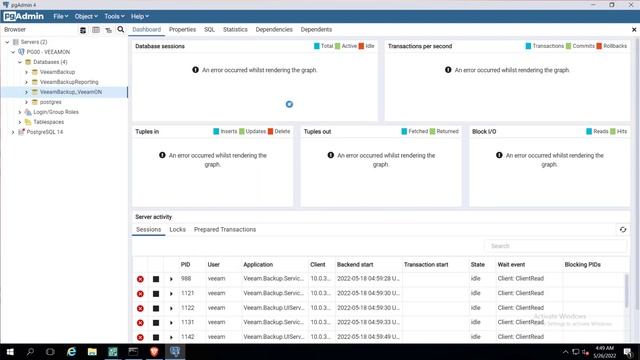
Task: Sort sessions by State column header
Action: point(478,264)
